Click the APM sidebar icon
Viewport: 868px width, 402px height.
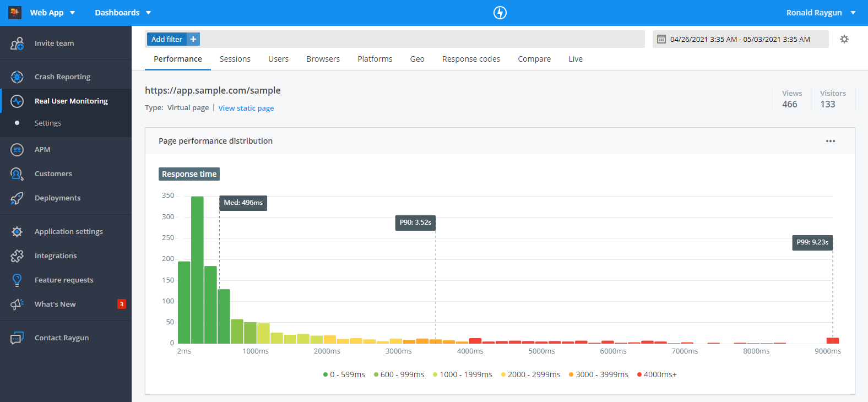tap(17, 150)
